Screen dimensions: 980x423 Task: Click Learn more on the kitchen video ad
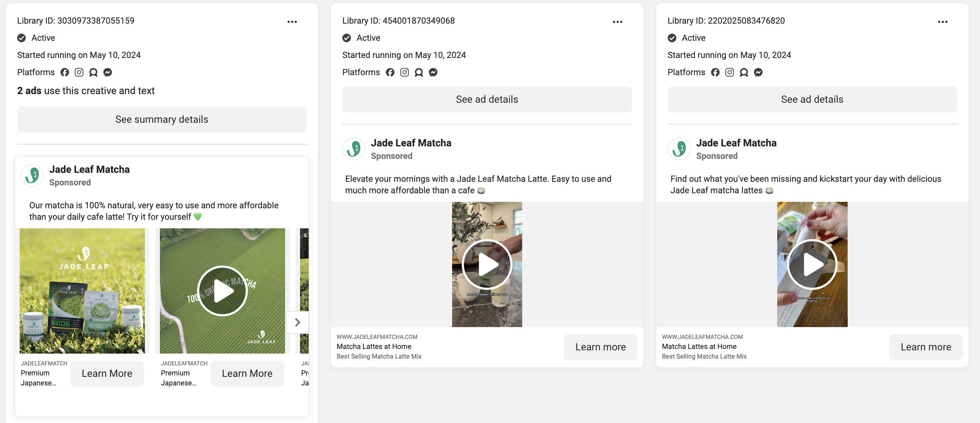(600, 347)
